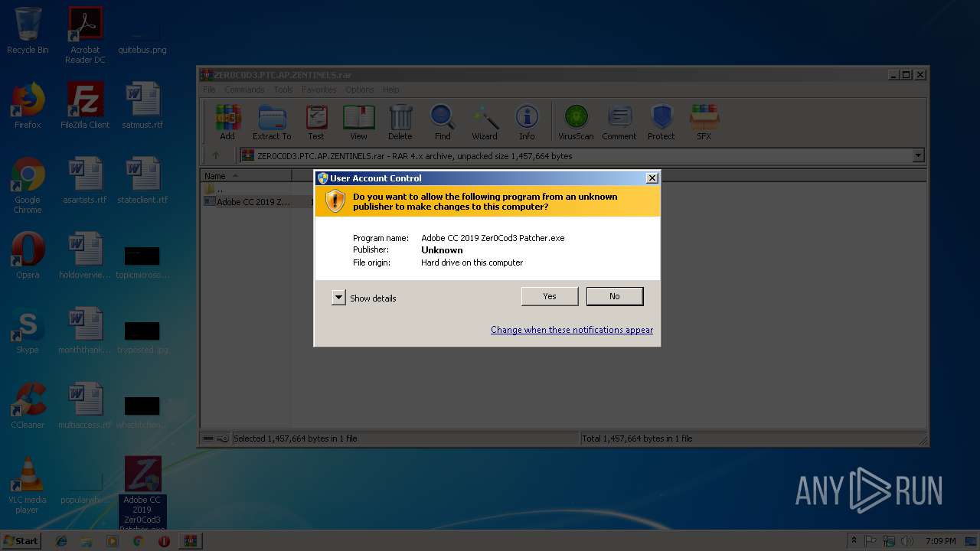Click the up one level arrow in WinRAR
Image resolution: width=980 pixels, height=551 pixels.
click(216, 155)
